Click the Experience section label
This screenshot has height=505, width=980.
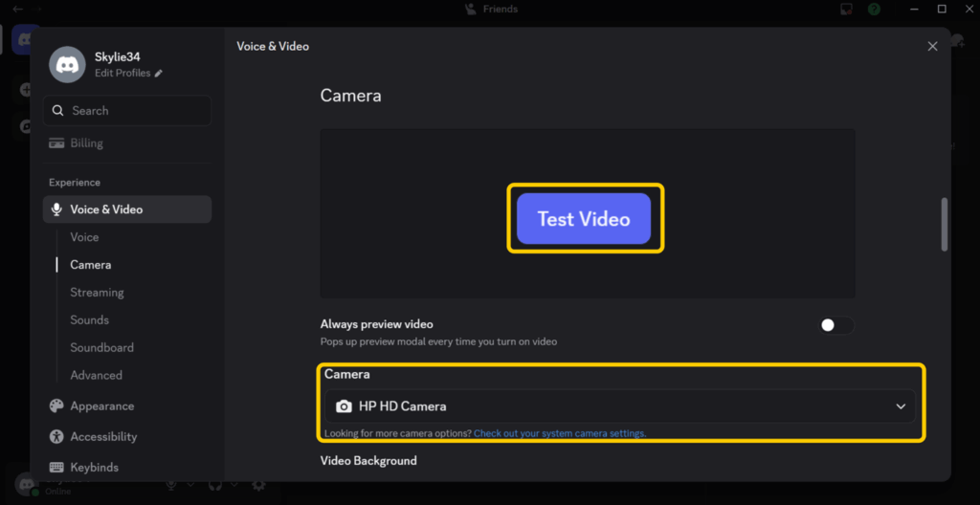coord(75,183)
